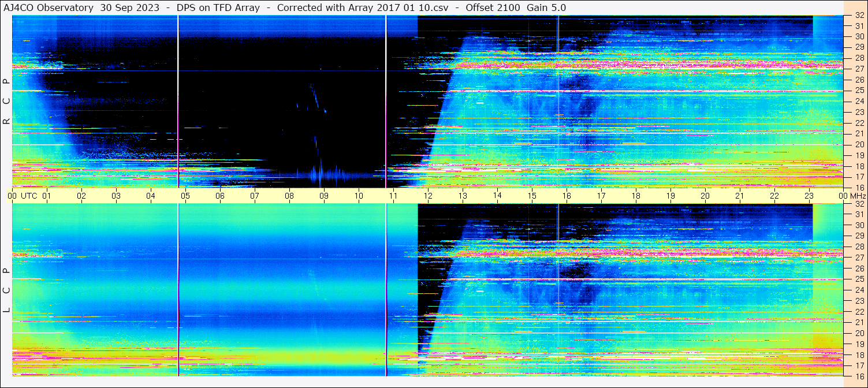868x388 pixels.
Task: Click the 16 MHz label of the LCP scale
Action: tap(859, 376)
